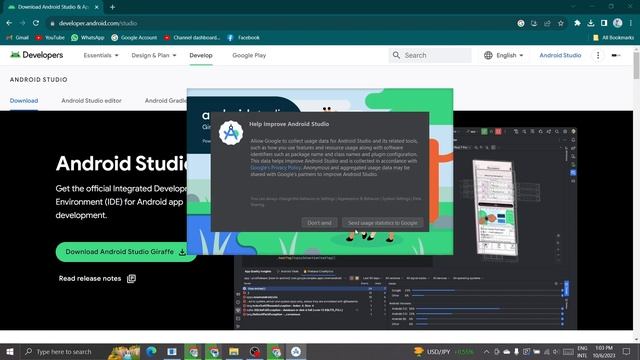Select the Android Studio editor tab

(x=91, y=100)
